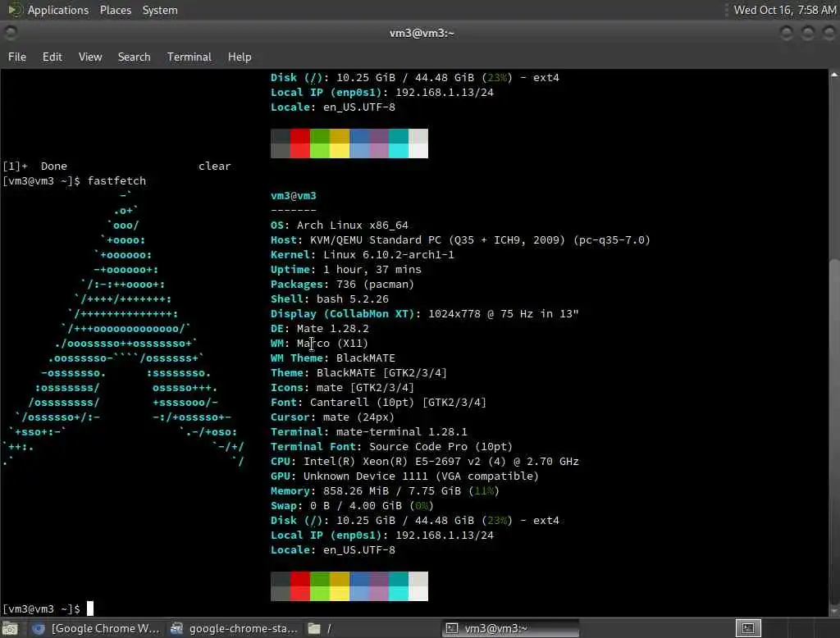Click the show desktop icon in bottom panel
The height and width of the screenshot is (638, 840).
(10, 628)
